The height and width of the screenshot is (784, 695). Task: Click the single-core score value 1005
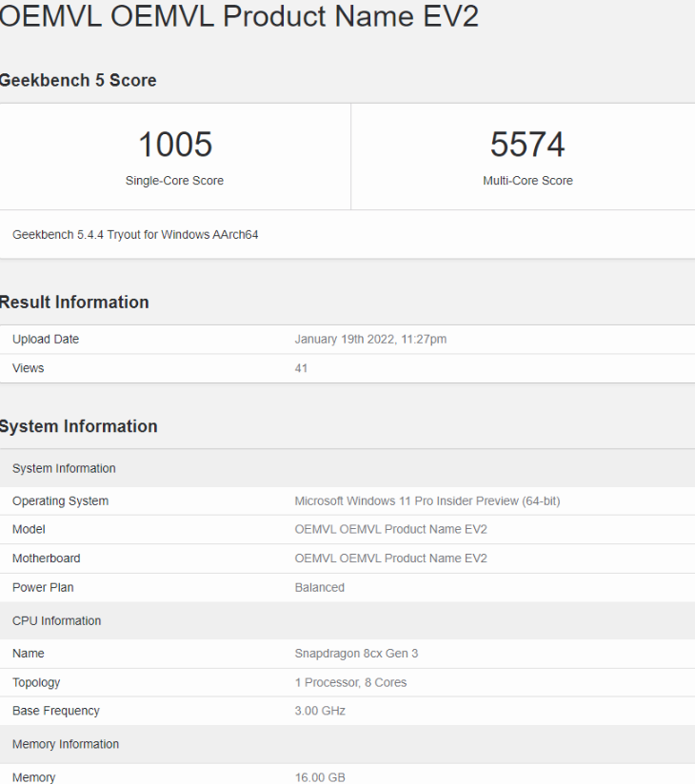click(175, 145)
